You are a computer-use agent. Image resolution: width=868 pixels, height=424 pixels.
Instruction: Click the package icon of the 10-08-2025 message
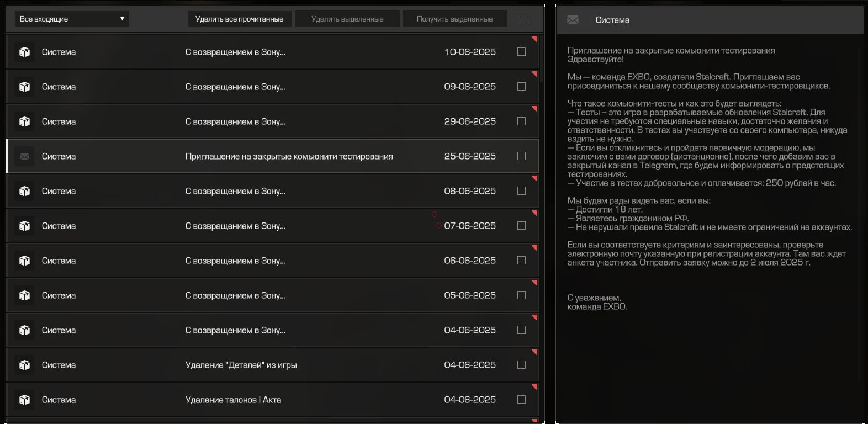pos(24,52)
